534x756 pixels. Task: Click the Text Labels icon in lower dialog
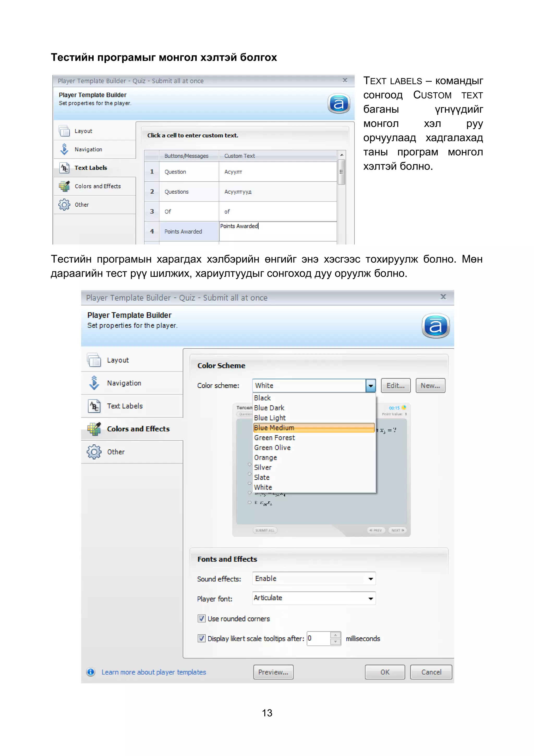tap(94, 406)
